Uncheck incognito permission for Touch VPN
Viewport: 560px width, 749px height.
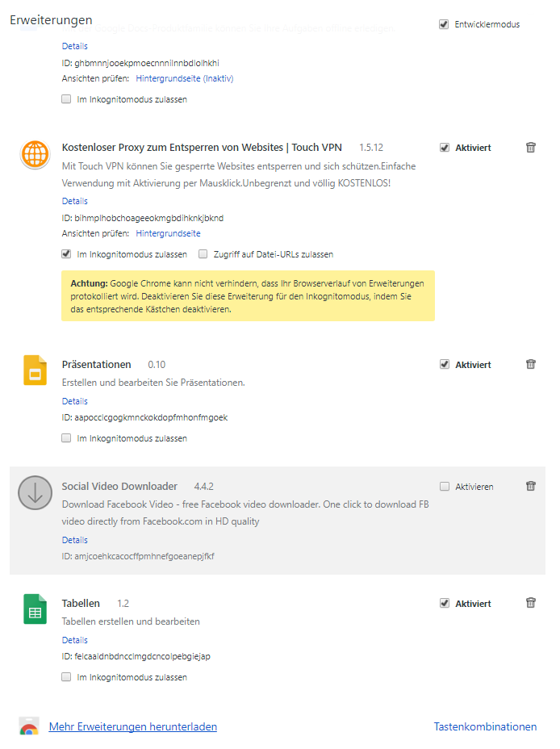pos(66,254)
